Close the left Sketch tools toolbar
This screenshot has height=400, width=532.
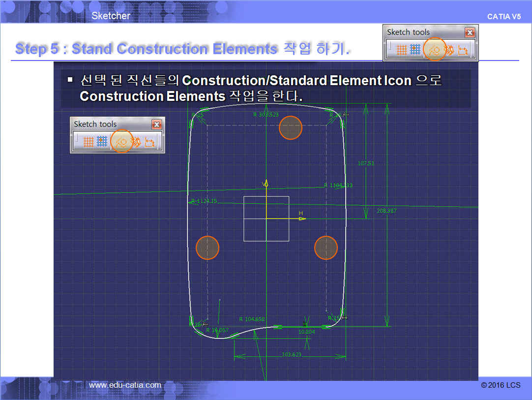point(156,124)
